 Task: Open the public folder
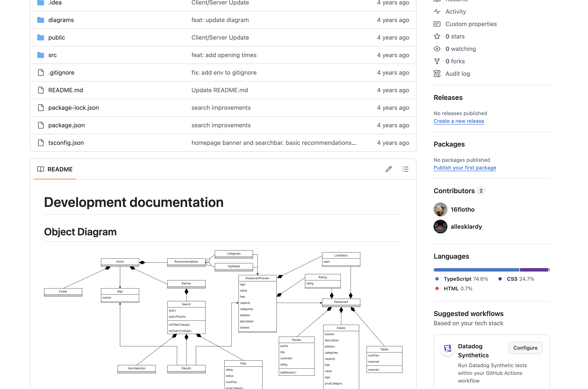[56, 37]
